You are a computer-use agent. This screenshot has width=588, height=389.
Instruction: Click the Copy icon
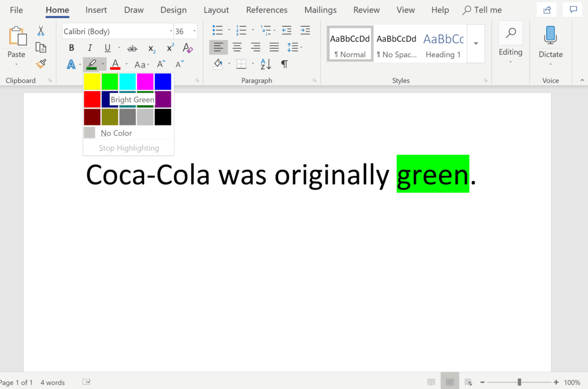pyautogui.click(x=41, y=47)
